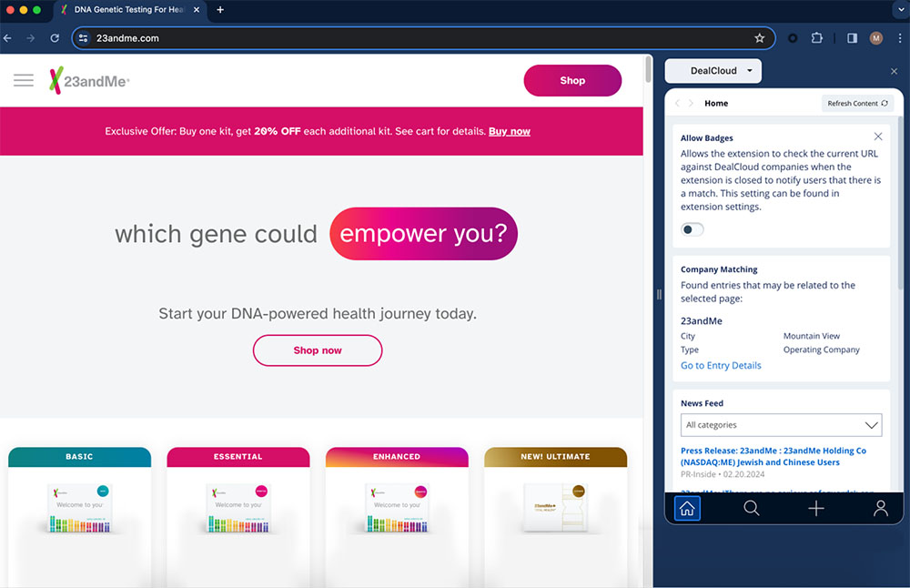Click the 'News Feed' heading
910x588 pixels.
click(x=702, y=403)
